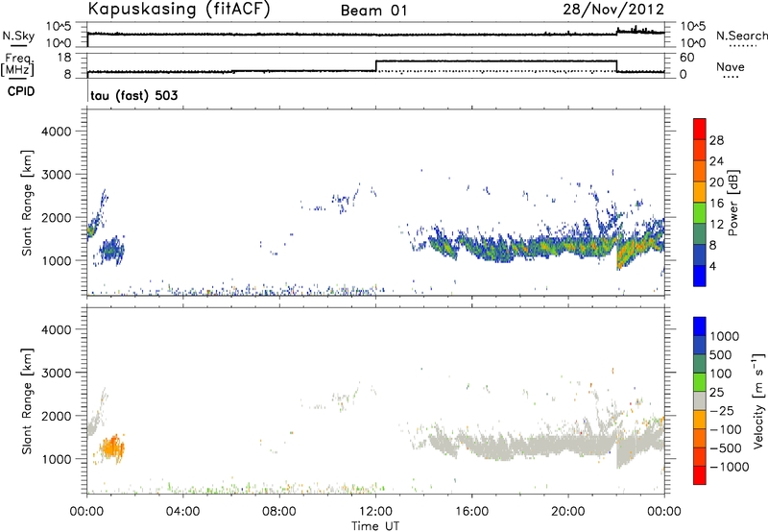Pick the light green 12–16 dB power segment
Screen dimensions: 768x532
(700, 212)
